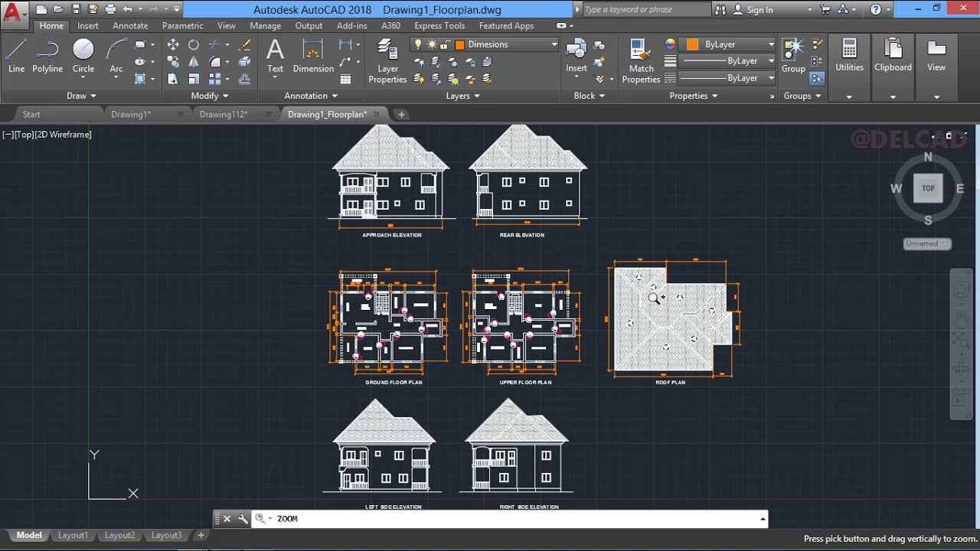Insert a Table from Annotation panel

point(346,79)
